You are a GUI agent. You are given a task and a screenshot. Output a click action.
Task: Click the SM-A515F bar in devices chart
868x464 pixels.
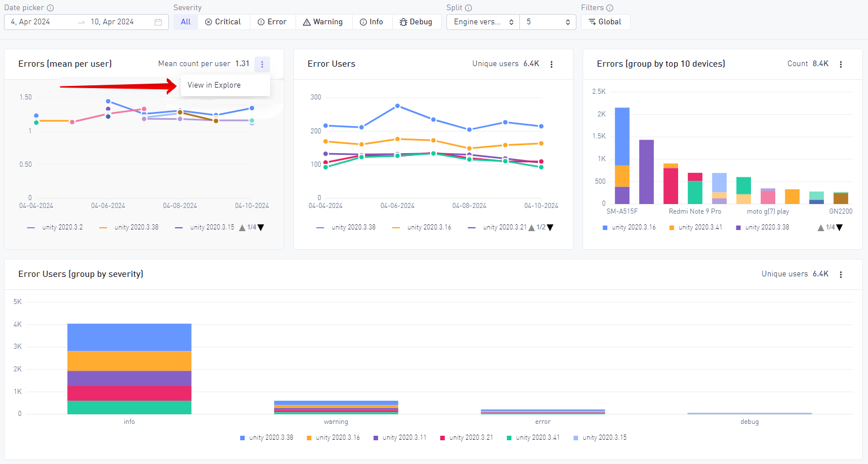click(622, 156)
